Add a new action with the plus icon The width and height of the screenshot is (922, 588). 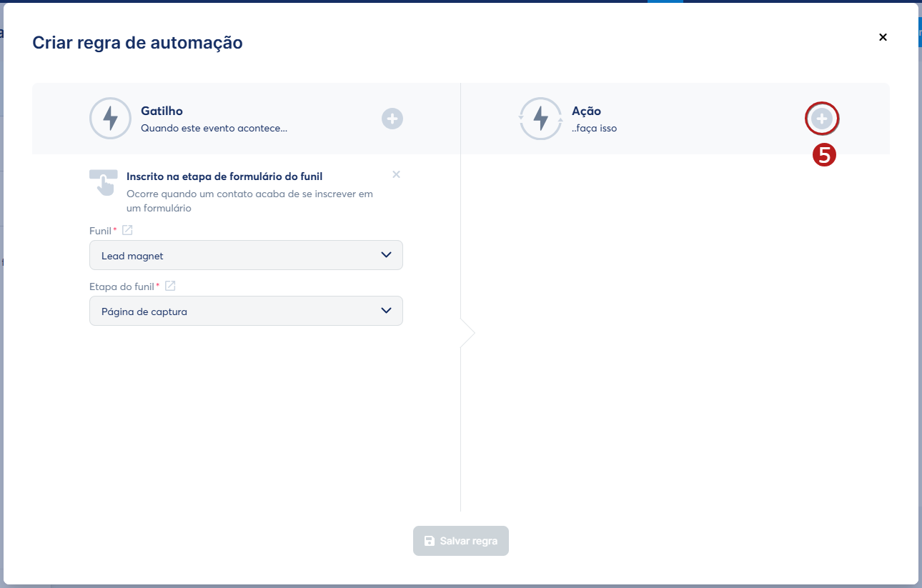pos(822,119)
